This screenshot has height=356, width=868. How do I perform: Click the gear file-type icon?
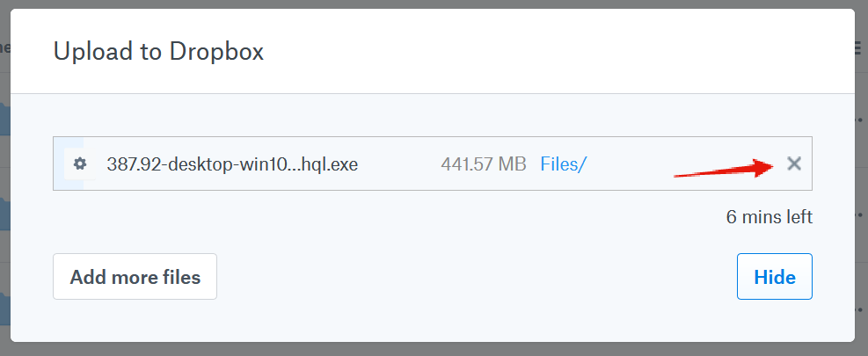tap(80, 163)
